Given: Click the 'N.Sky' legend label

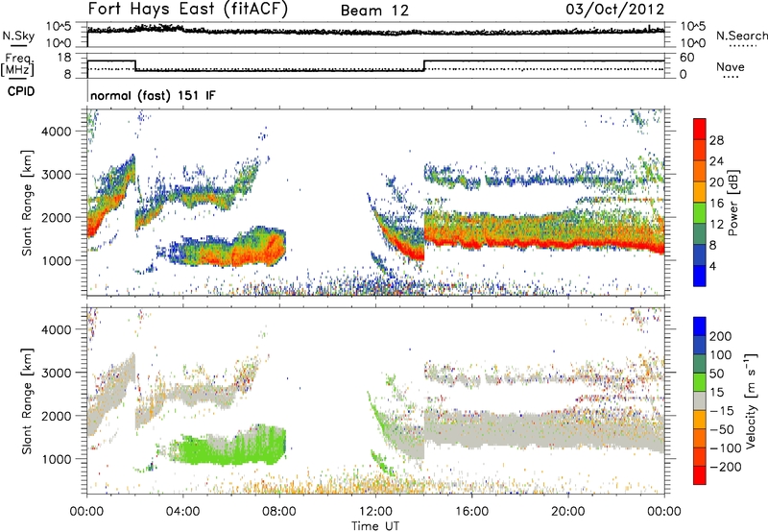Looking at the screenshot, I should tap(18, 36).
